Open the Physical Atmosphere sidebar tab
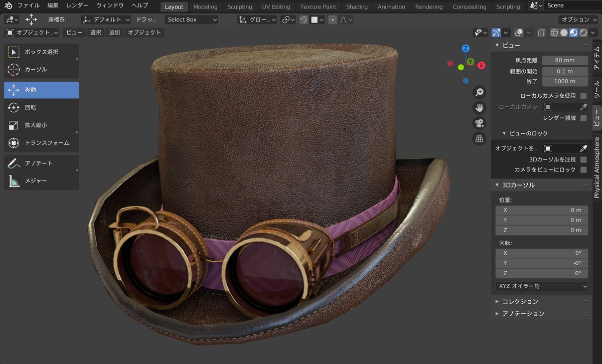The image size is (602, 364). (x=596, y=167)
